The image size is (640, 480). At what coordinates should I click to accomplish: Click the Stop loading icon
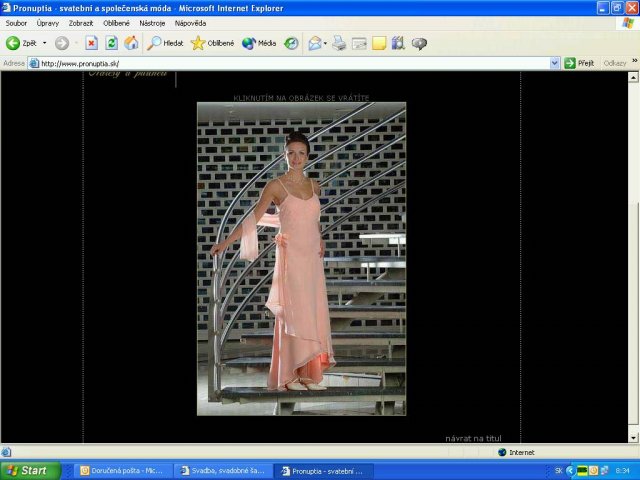[91, 43]
